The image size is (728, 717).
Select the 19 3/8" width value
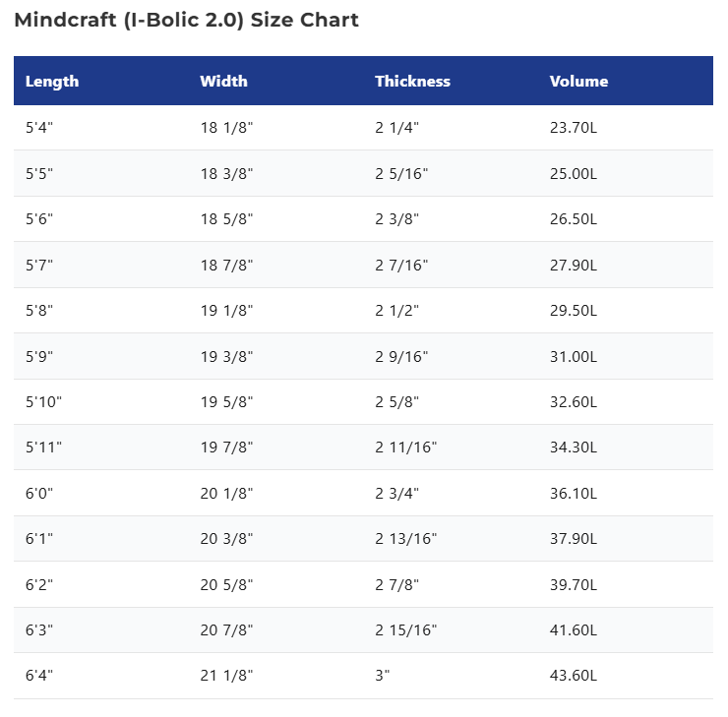(226, 357)
